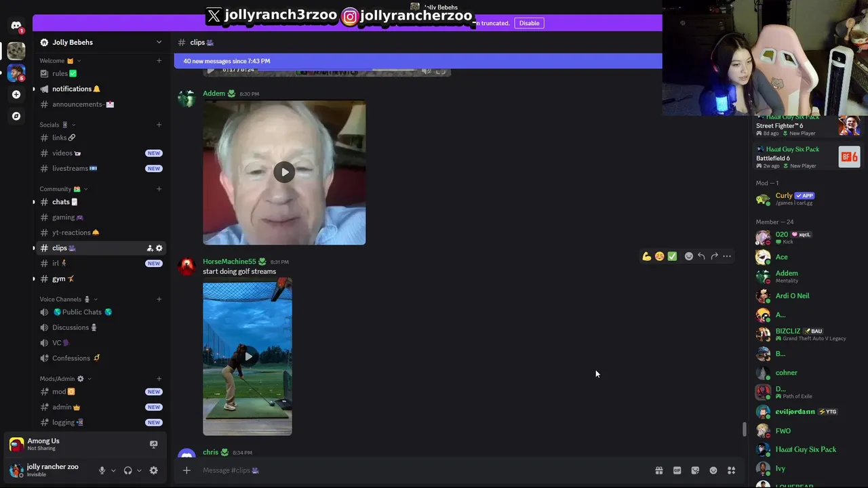Jump to 40 new messages banner
The image size is (868, 488).
coord(418,61)
